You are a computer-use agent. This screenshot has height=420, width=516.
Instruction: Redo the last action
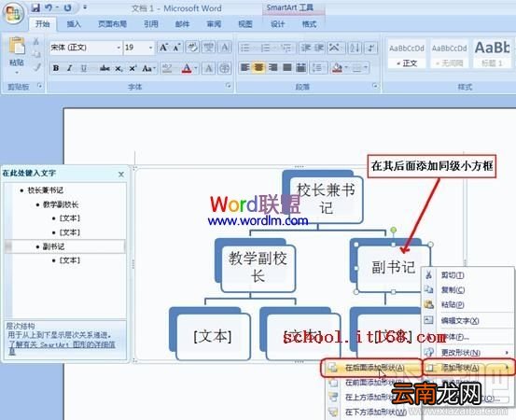[x=68, y=7]
